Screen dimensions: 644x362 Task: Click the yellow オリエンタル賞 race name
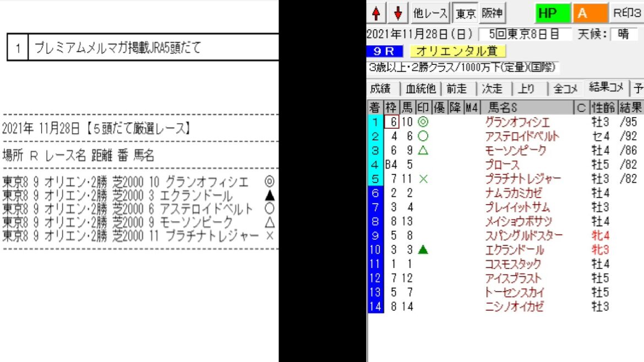click(457, 51)
